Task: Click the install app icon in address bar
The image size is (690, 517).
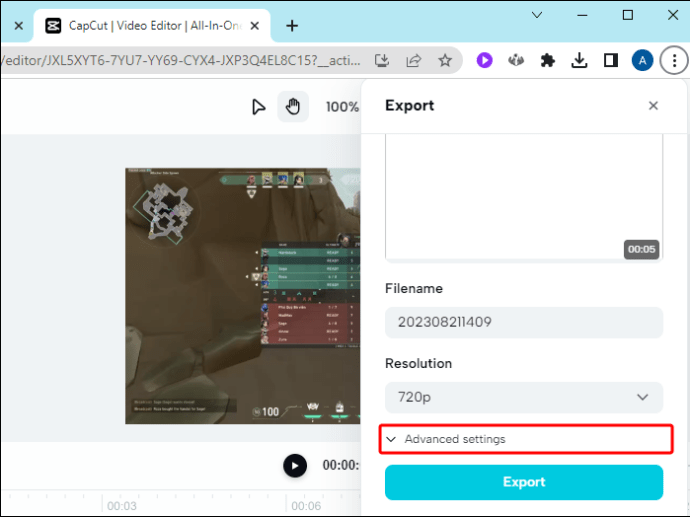Action: [x=382, y=60]
